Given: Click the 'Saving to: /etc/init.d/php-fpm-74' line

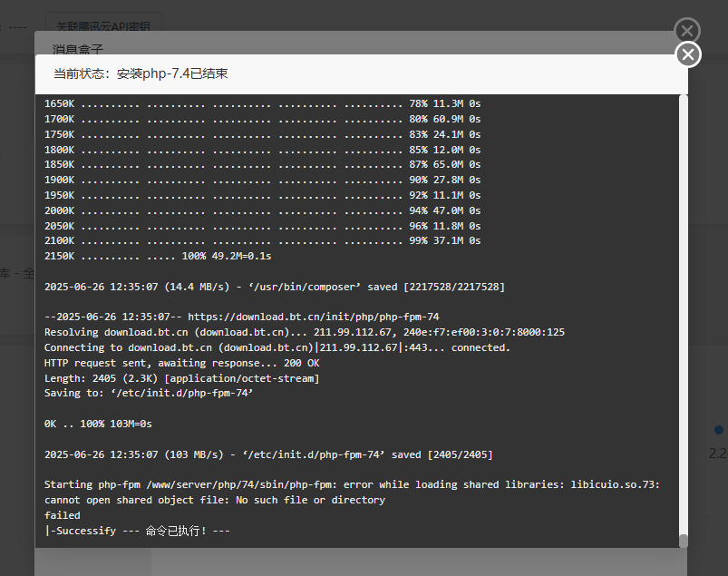Looking at the screenshot, I should point(149,393).
